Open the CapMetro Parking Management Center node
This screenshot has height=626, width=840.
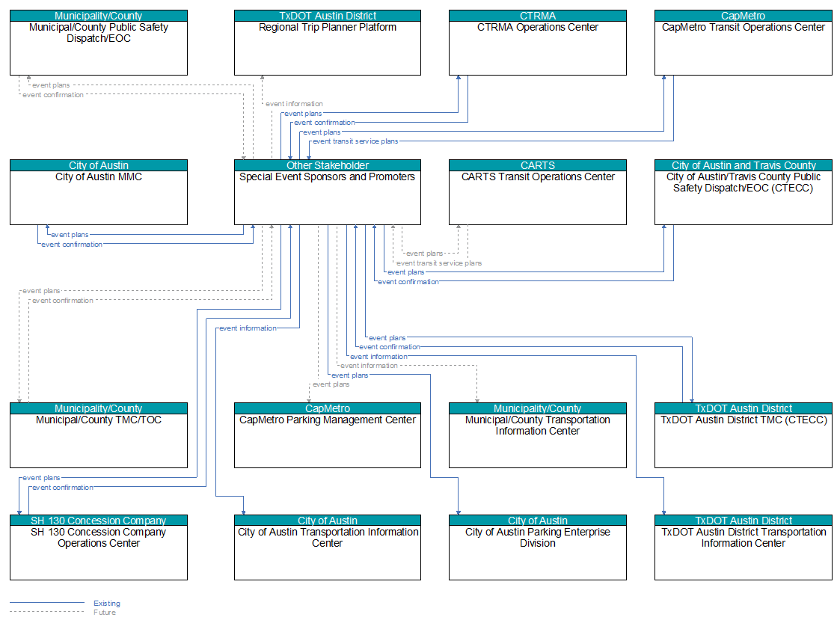(328, 435)
